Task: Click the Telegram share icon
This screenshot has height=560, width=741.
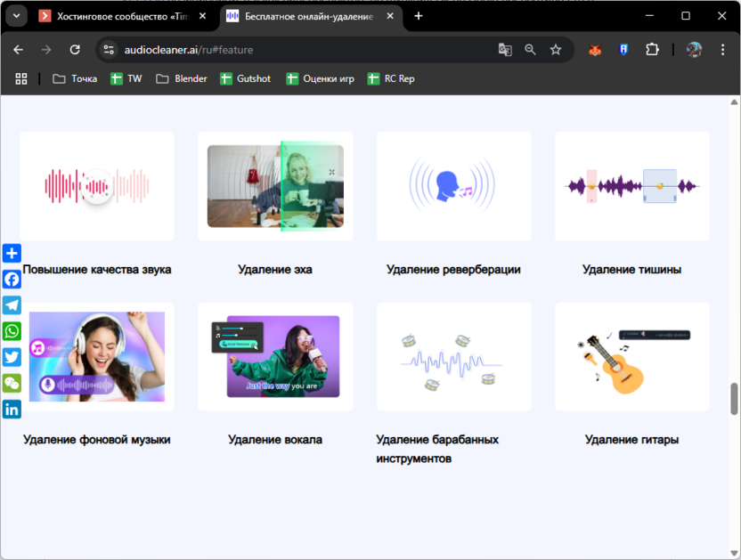Action: [x=12, y=305]
